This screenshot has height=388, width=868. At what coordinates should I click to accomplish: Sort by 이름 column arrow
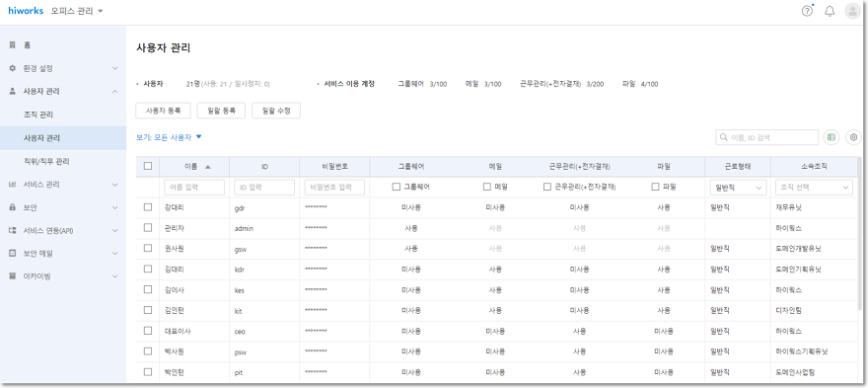pos(207,166)
